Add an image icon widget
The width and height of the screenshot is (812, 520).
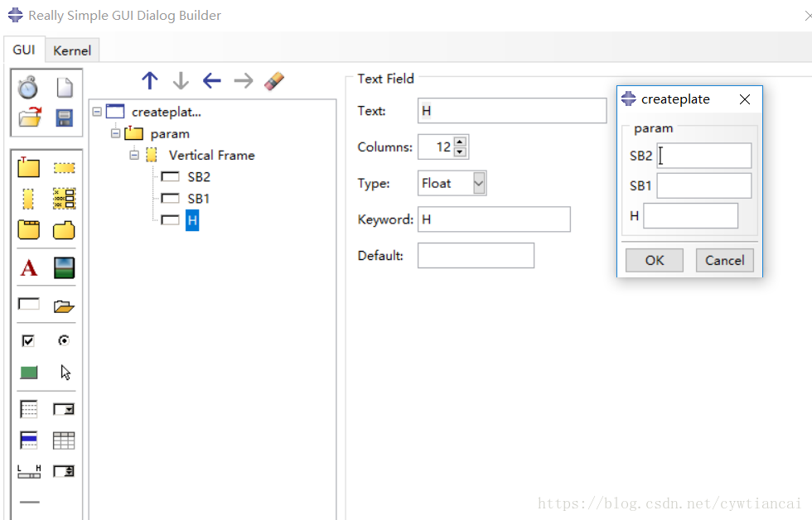[x=65, y=268]
